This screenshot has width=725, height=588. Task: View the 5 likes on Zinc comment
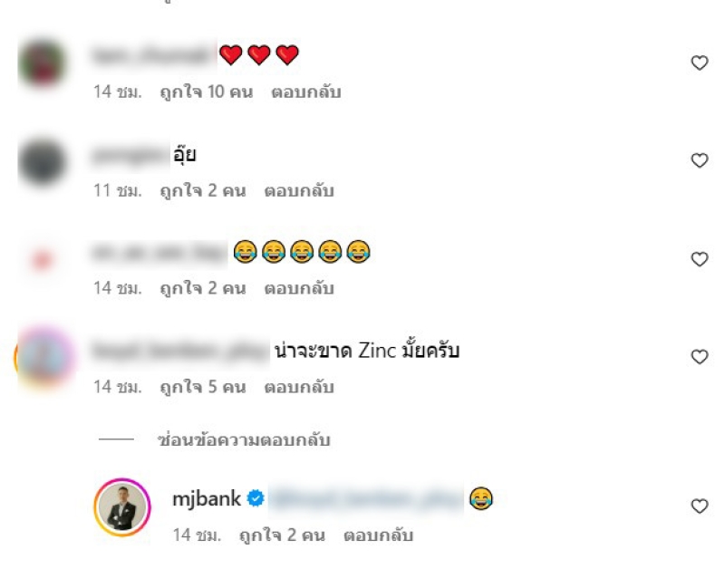[202, 387]
